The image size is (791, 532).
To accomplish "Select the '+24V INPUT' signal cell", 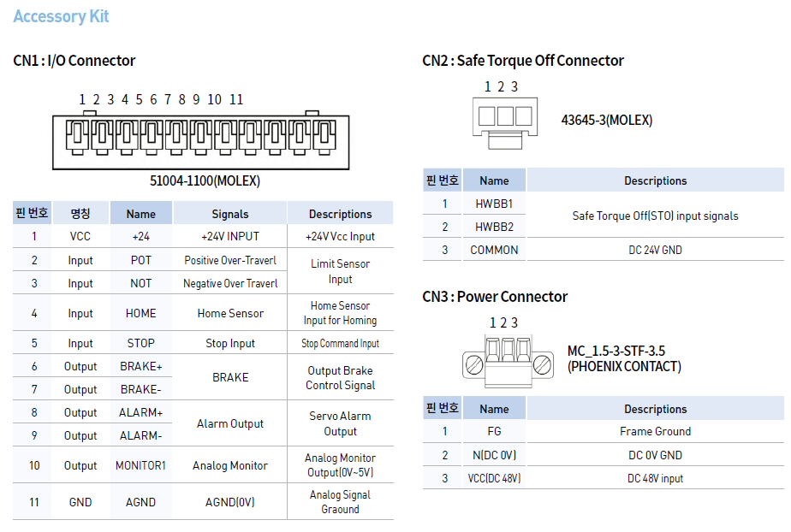I will coord(230,236).
